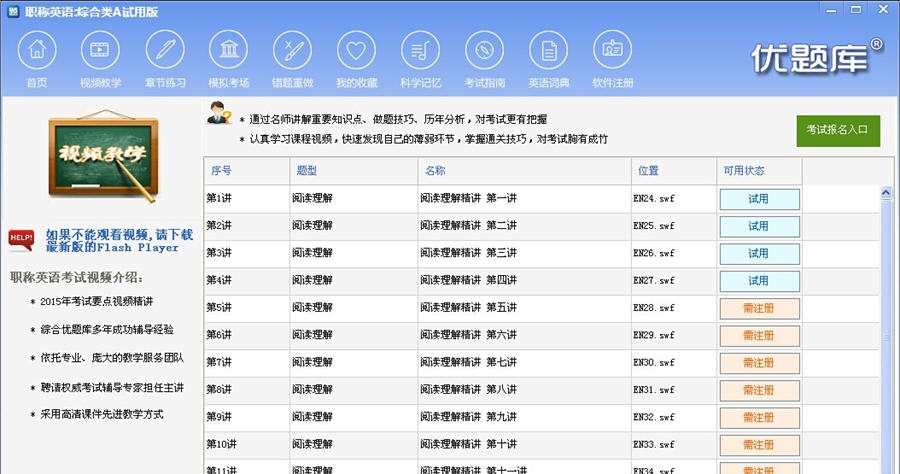
Task: Click the 视频教学 blackboard image
Action: [x=103, y=156]
